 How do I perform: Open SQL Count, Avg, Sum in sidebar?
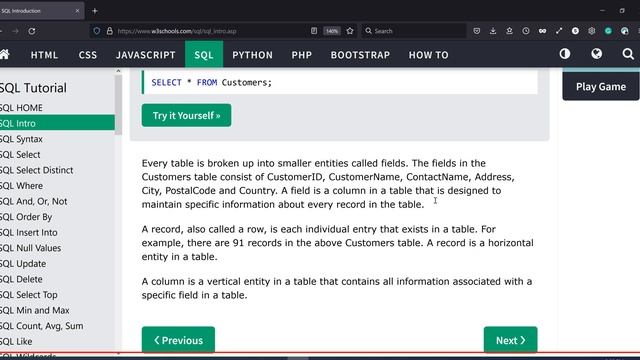point(57,326)
